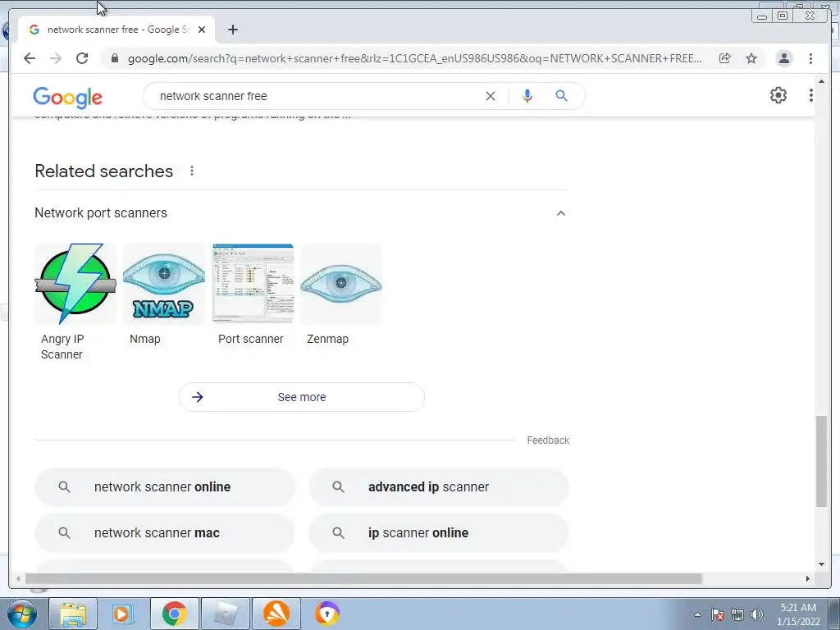Viewport: 840px width, 630px height.
Task: Reload the Google search page
Action: [x=82, y=58]
